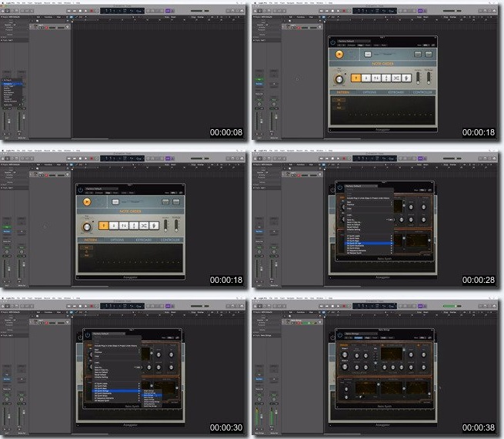Click the duplicate track icon in the 00:00:30 frame

(x=37, y=316)
